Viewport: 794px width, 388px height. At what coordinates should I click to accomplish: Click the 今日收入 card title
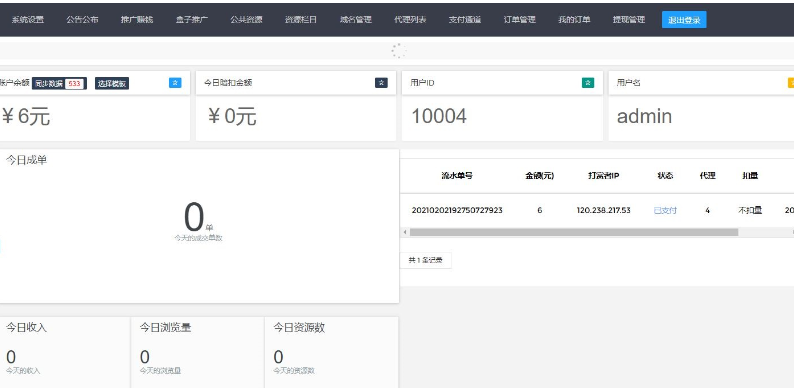click(26, 328)
